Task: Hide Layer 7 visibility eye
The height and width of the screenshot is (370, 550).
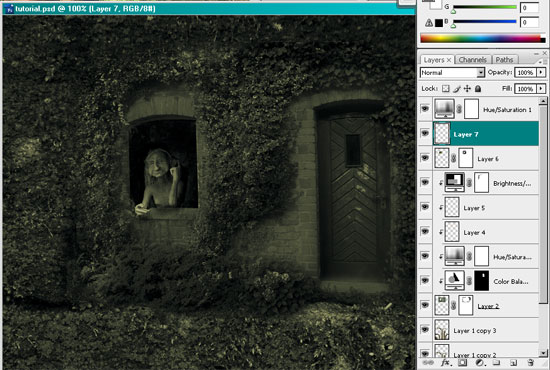Action: coord(425,133)
